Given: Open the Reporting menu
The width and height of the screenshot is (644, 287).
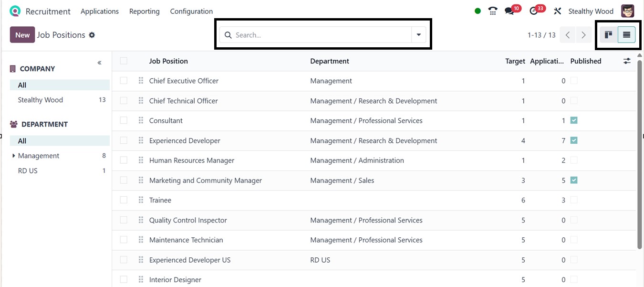Looking at the screenshot, I should (144, 11).
